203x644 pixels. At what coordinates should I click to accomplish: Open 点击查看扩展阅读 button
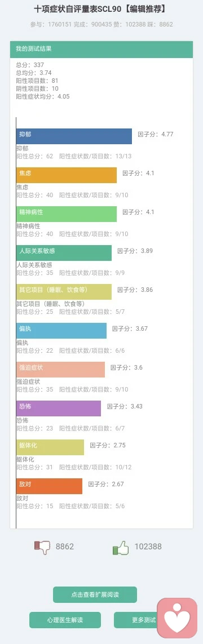[95, 595]
